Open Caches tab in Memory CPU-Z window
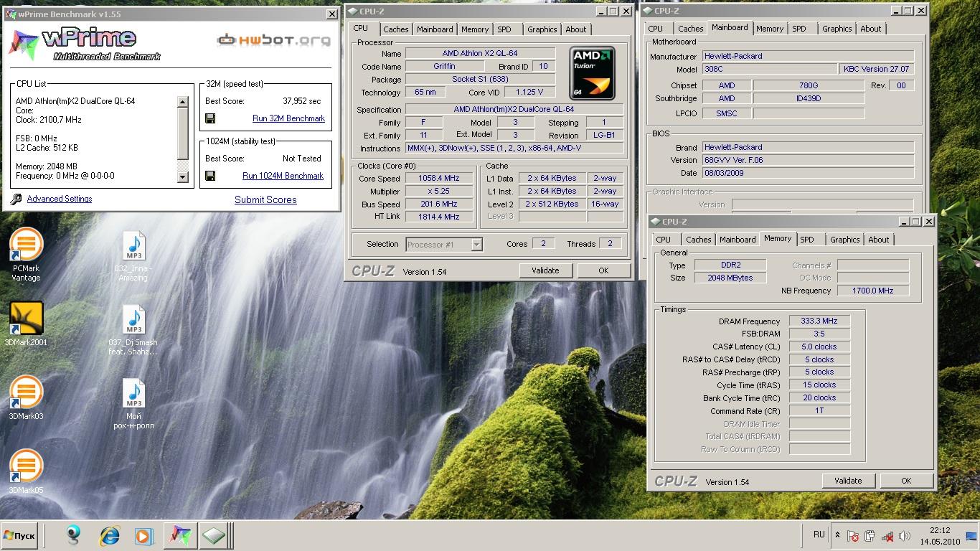The width and height of the screenshot is (980, 551). click(x=699, y=240)
